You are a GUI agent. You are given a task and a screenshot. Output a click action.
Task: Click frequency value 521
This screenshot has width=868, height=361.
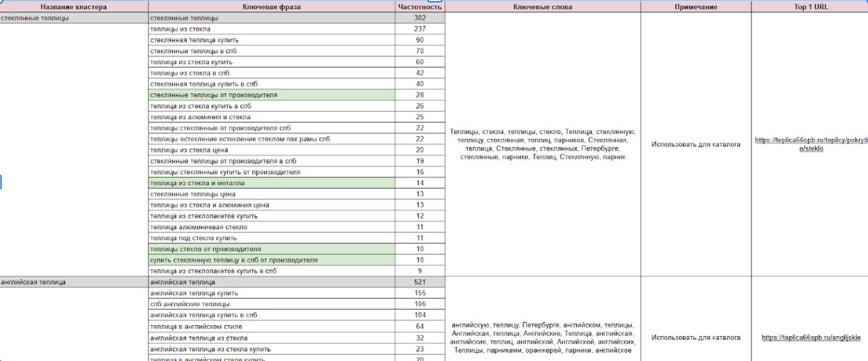click(x=420, y=282)
